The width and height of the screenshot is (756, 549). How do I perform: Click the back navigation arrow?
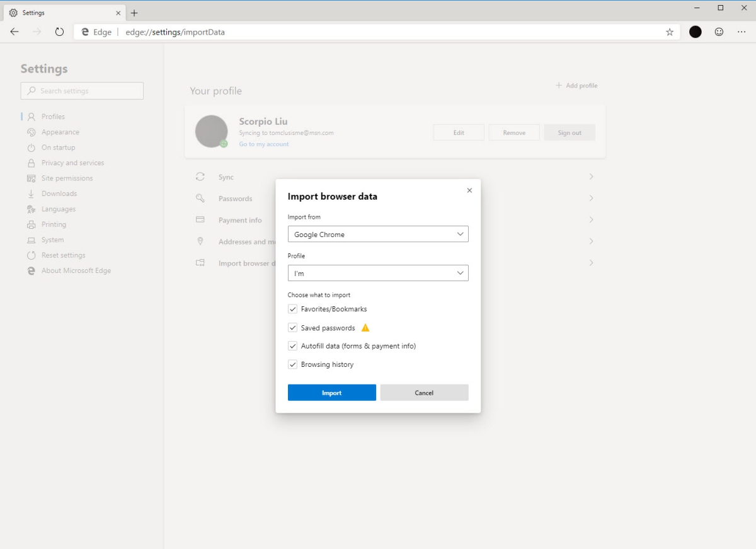click(x=14, y=32)
